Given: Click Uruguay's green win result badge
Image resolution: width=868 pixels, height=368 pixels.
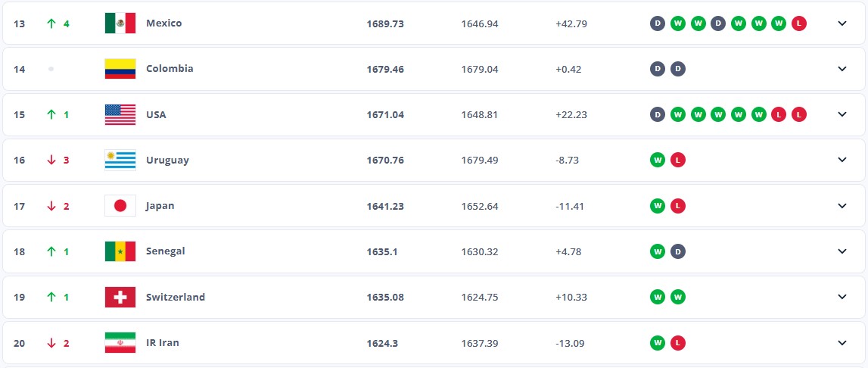Looking at the screenshot, I should point(658,161).
